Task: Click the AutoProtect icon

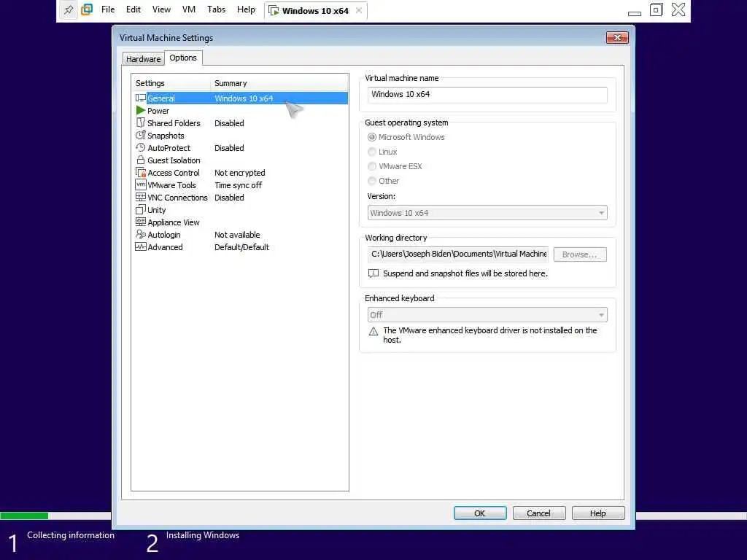Action: click(x=141, y=147)
